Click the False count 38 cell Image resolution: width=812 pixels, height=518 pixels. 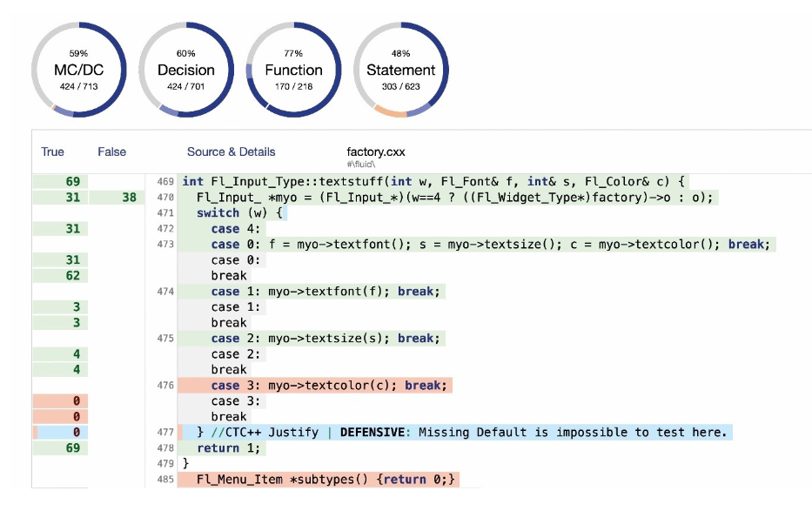click(129, 198)
